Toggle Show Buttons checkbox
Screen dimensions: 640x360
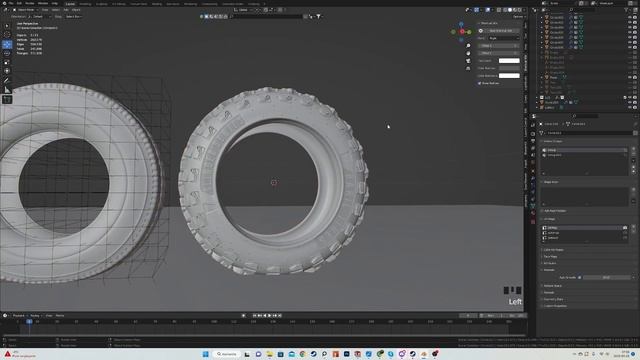pos(480,83)
